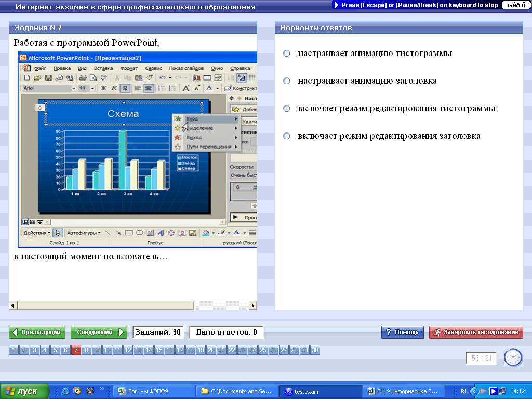Screen dimensions: 532x399
Task: Click New document icon in PowerPoint toolbar
Action: [x=27, y=78]
